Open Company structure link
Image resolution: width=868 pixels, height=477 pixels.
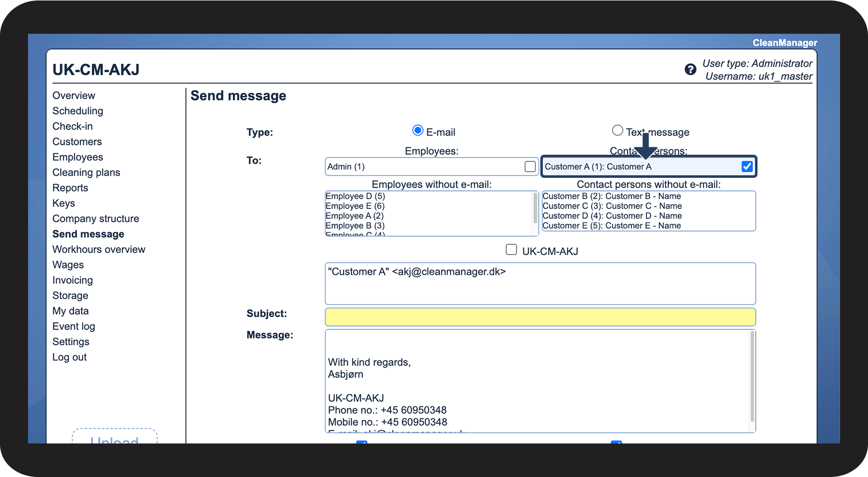click(x=96, y=219)
